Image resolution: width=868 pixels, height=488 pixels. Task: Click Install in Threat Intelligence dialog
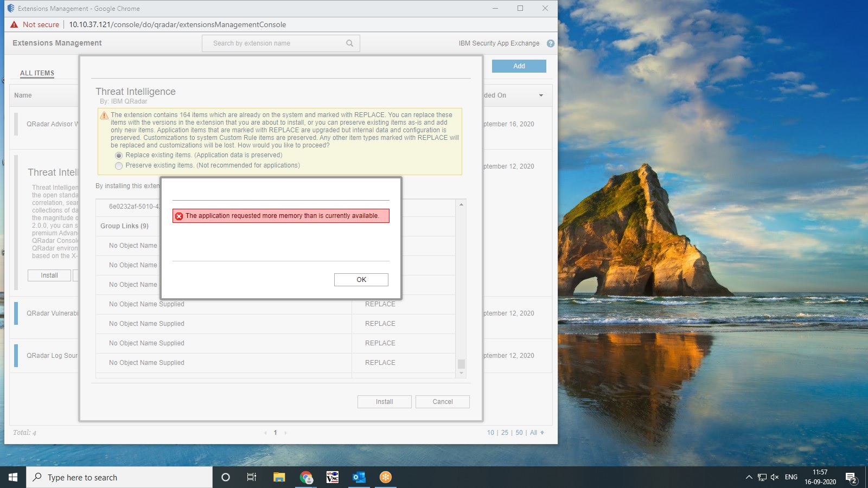click(x=384, y=402)
